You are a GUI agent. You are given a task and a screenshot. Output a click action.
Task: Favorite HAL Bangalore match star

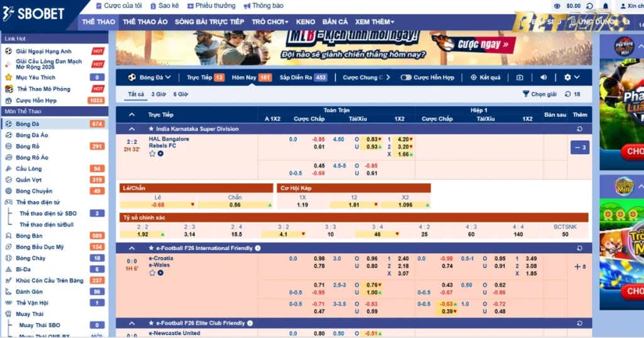tap(152, 153)
